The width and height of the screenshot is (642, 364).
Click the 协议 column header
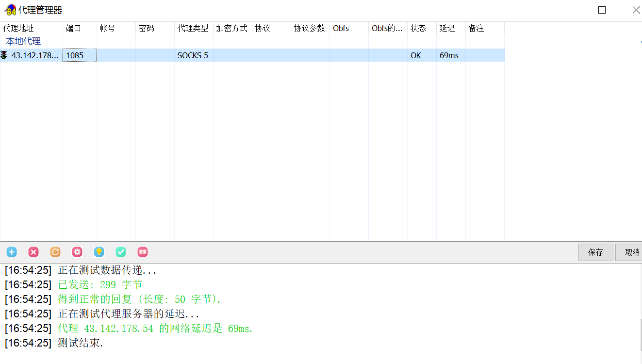(x=272, y=28)
